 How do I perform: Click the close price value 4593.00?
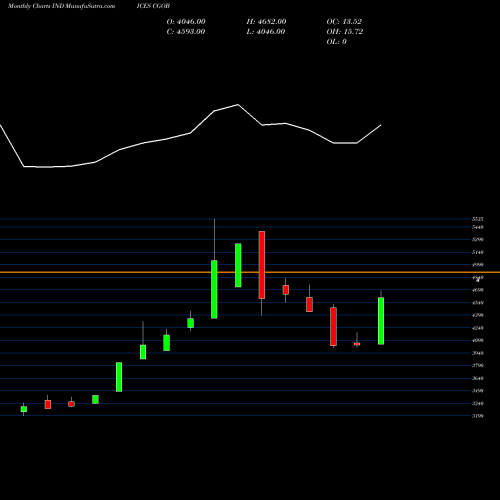(x=191, y=32)
